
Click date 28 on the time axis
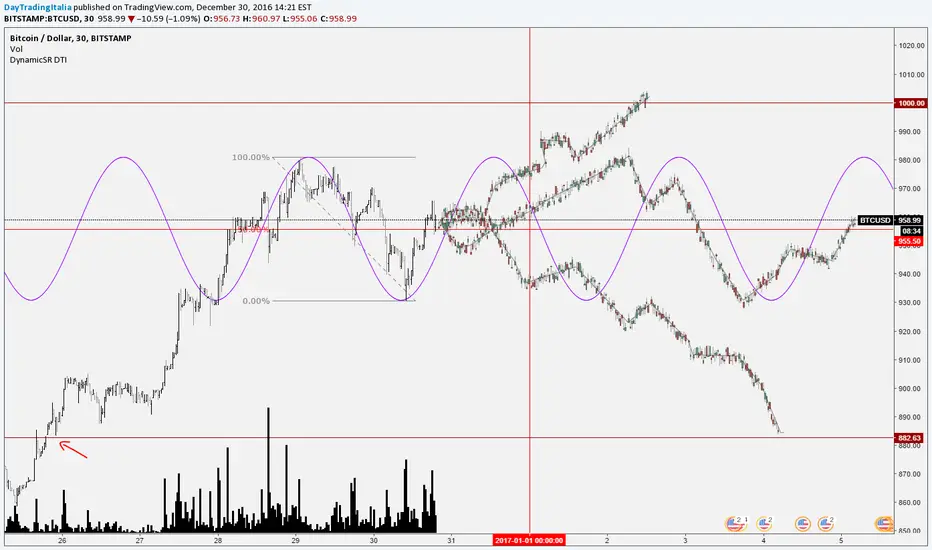click(x=218, y=540)
